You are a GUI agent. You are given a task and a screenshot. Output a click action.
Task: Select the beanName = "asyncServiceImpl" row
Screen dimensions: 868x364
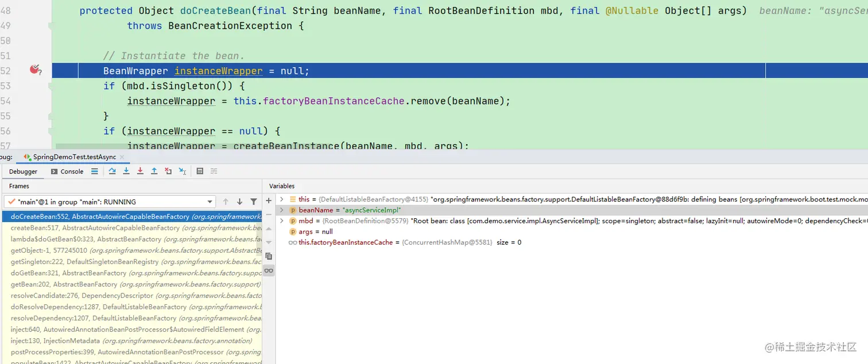pyautogui.click(x=572, y=210)
